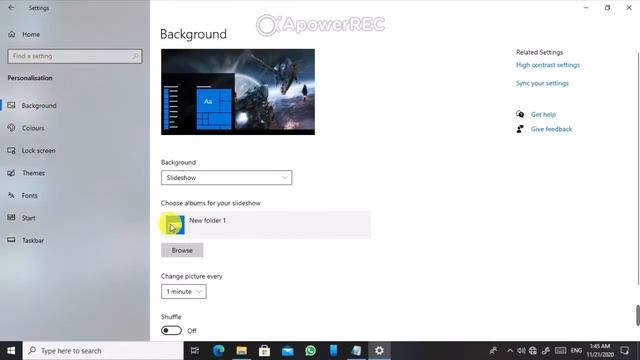Click the Themes brush icon

pyautogui.click(x=11, y=173)
